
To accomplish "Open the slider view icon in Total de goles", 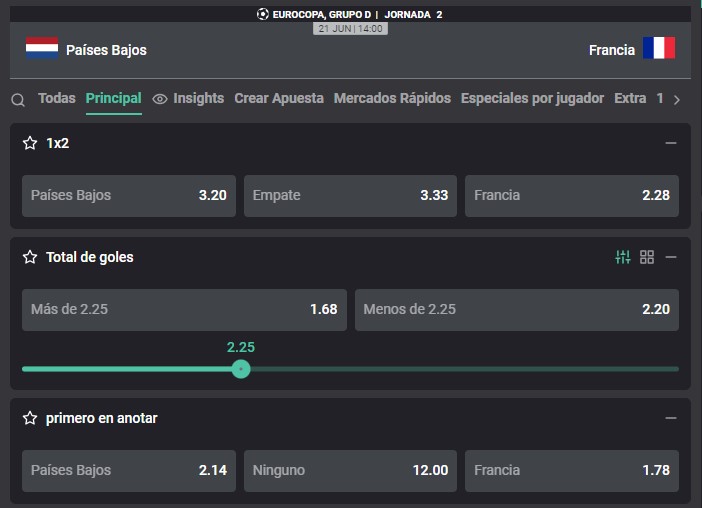I will pyautogui.click(x=623, y=257).
